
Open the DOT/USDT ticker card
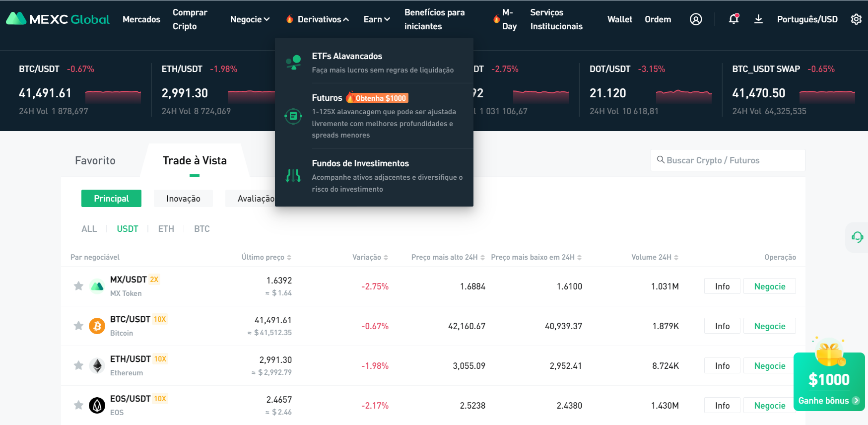point(651,90)
